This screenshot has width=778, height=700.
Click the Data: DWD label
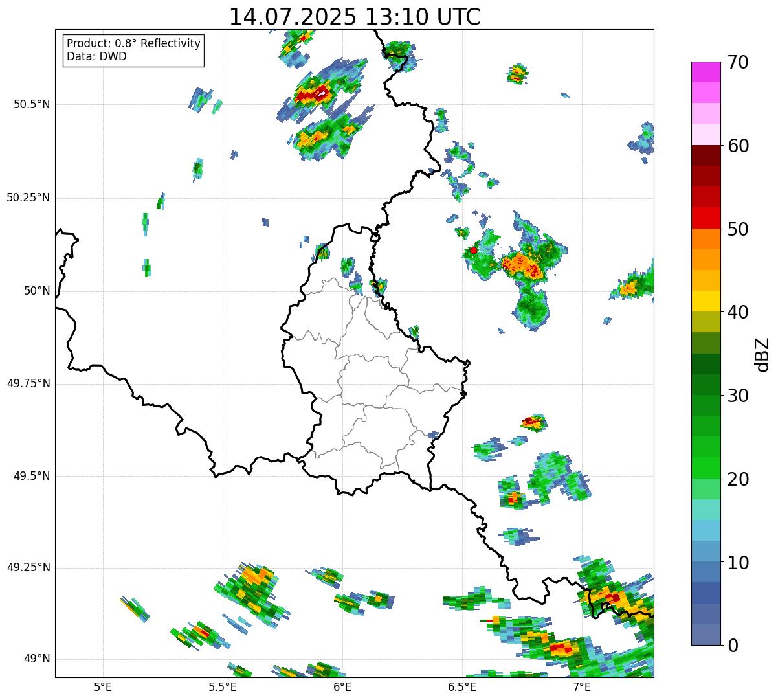[x=97, y=56]
